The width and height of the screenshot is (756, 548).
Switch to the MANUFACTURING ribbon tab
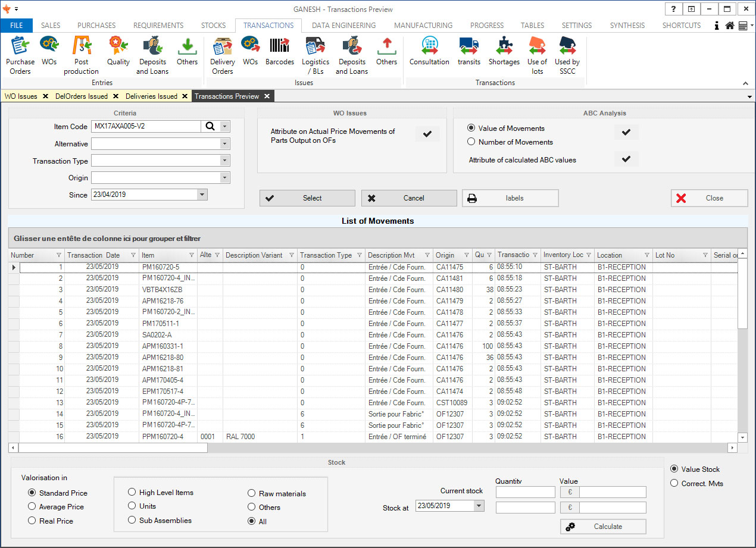click(423, 26)
